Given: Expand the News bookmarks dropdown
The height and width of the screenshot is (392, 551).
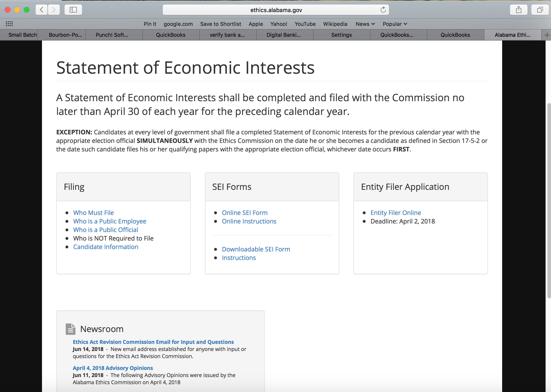Looking at the screenshot, I should click(x=365, y=24).
